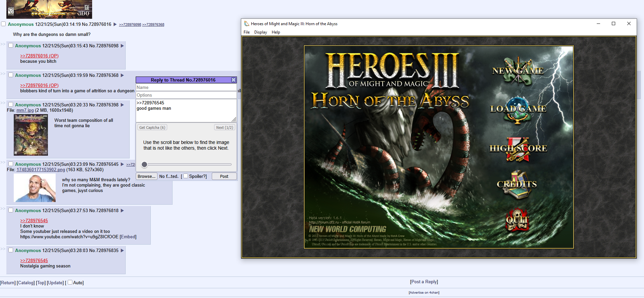Viewport: 644px width, 298px height.
Task: Click the Update thread link
Action: click(55, 283)
